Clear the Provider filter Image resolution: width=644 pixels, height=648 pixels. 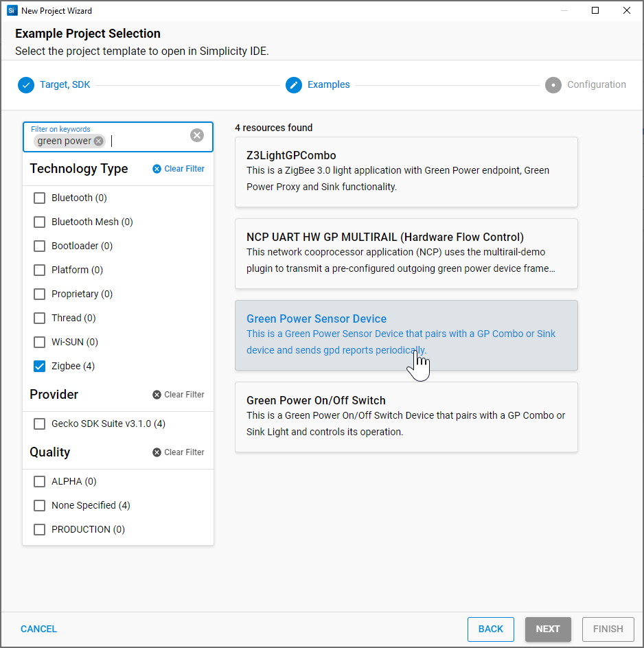178,395
